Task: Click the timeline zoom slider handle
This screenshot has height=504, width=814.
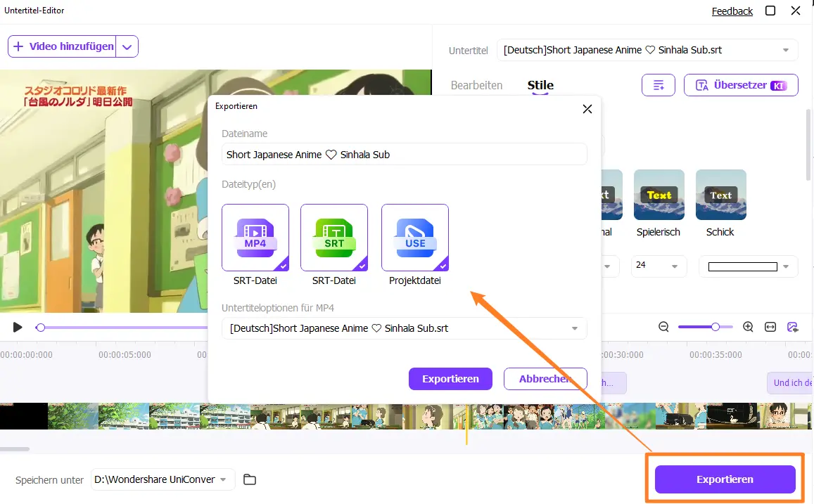Action: (x=716, y=327)
